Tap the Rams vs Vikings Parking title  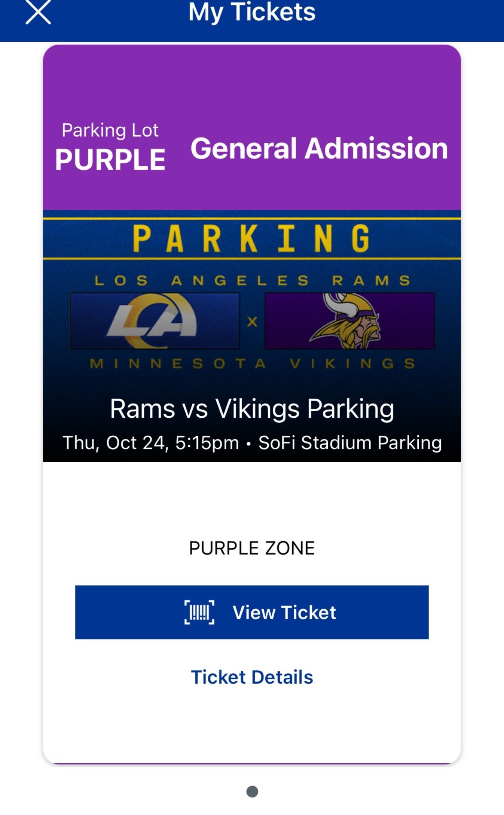click(x=252, y=409)
